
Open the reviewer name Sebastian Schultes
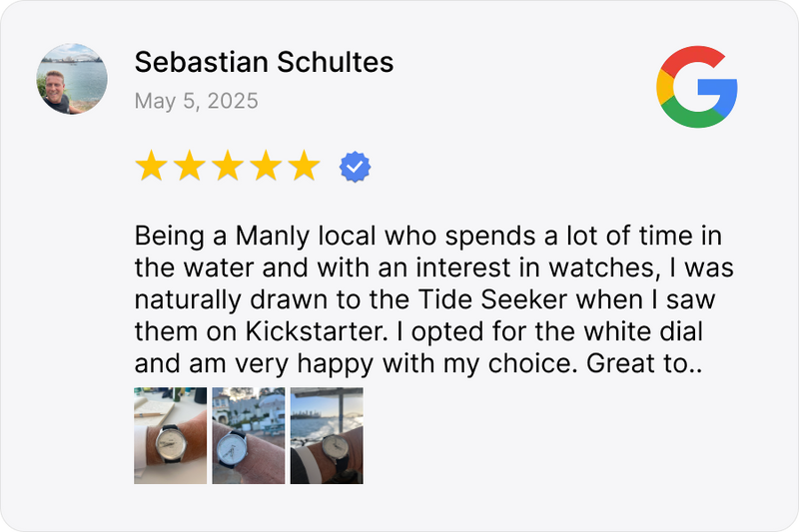[x=264, y=63]
